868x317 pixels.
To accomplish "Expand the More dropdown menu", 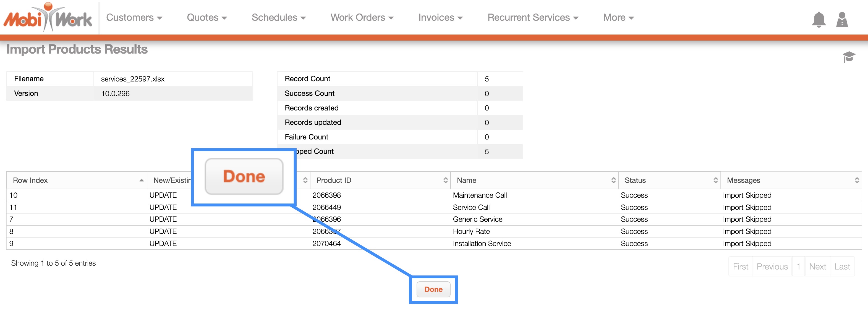I will 618,17.
